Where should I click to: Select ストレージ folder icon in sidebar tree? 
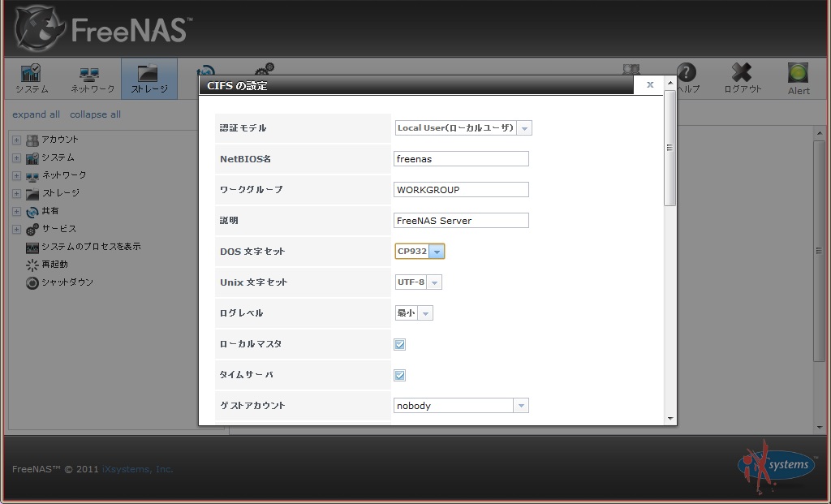[32, 193]
